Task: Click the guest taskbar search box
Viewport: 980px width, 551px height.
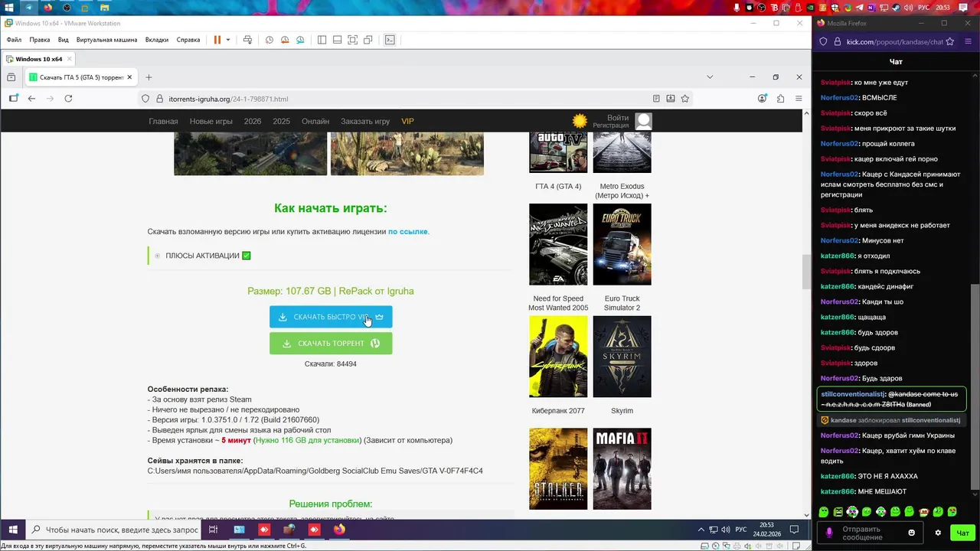Action: click(x=114, y=530)
